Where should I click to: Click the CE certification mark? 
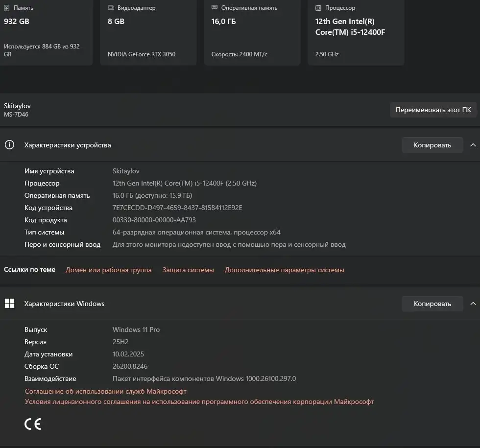coord(33,424)
